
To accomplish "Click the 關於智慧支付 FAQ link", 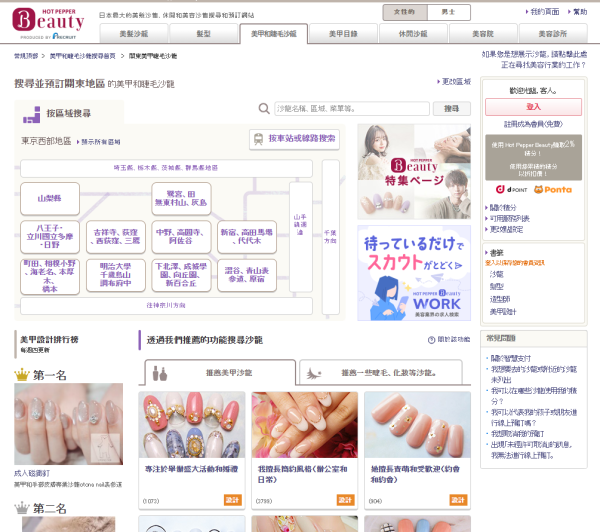I will pyautogui.click(x=511, y=358).
